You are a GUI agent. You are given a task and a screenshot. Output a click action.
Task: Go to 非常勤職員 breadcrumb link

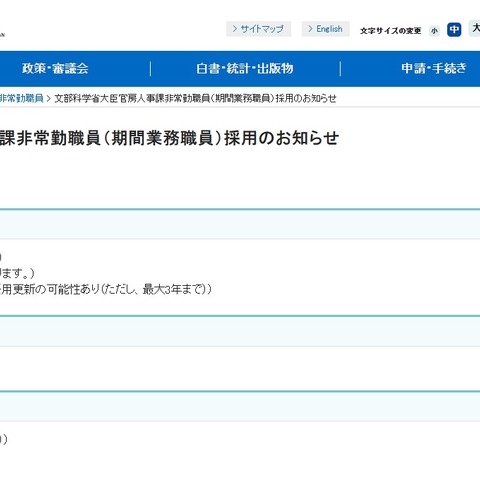22,98
